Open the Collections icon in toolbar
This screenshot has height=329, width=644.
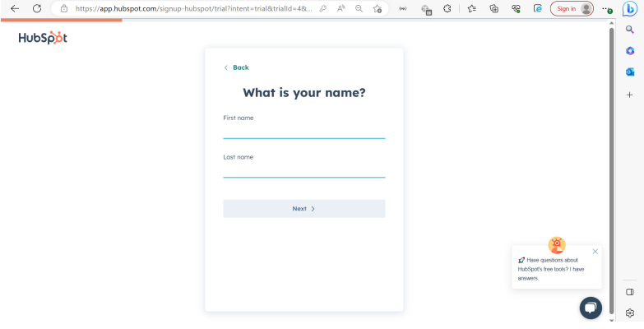493,8
